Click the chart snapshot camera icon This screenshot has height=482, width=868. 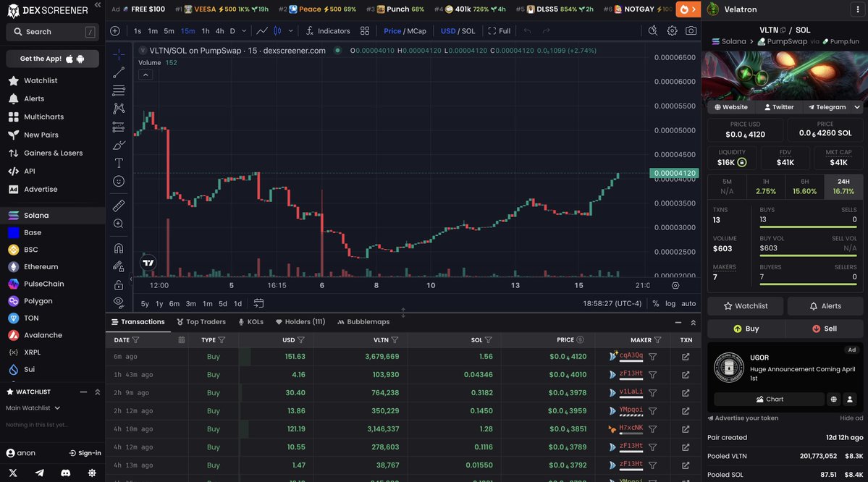(x=691, y=31)
